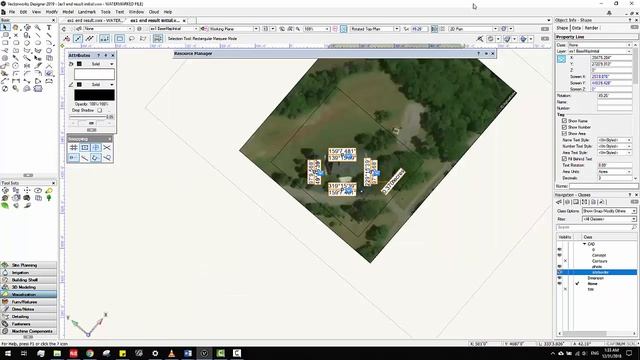Screen dimensions: 640x360
Task: Toggle the Fill Behind Text checkbox
Action: [564, 159]
